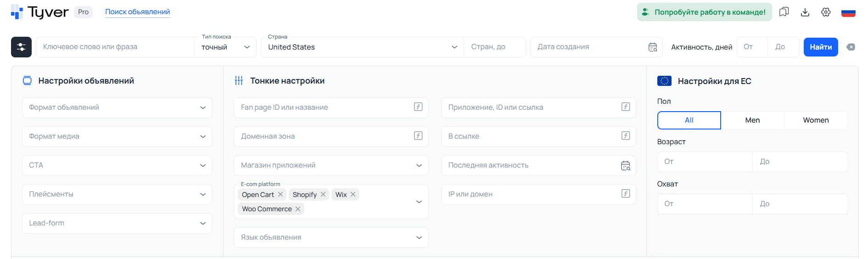Open Поиск объявлений link

pos(137,12)
